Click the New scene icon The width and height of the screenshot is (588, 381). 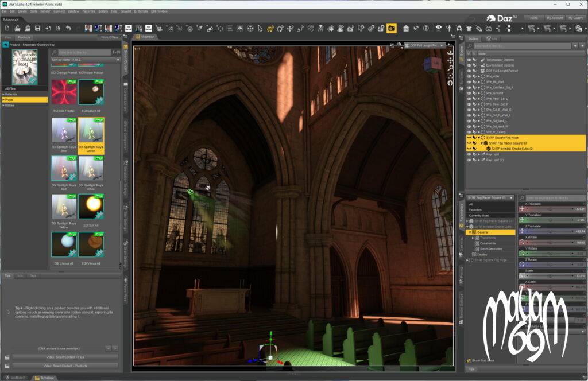click(7, 28)
